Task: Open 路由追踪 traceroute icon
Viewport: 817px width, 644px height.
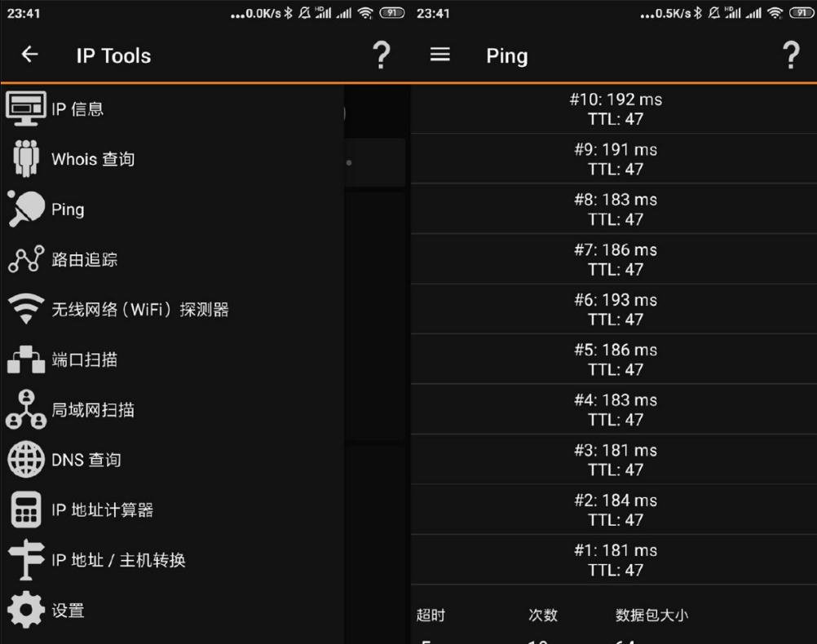Action: 26,259
